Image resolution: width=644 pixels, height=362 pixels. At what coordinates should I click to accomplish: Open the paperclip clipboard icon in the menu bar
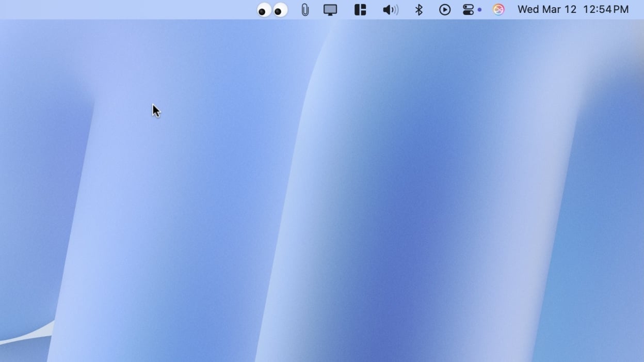tap(304, 9)
